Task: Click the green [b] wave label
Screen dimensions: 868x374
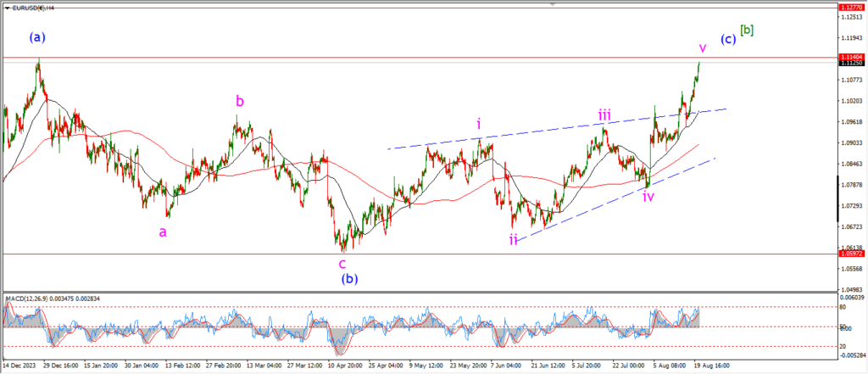Action: point(747,31)
